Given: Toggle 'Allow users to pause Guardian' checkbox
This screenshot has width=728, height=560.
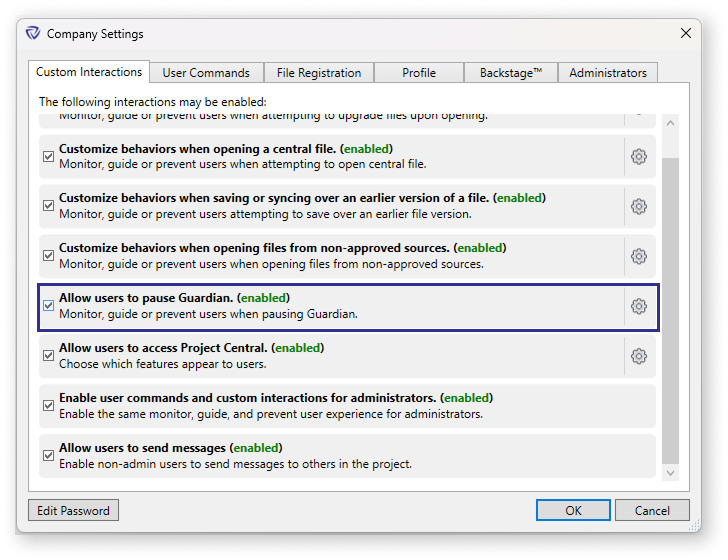Looking at the screenshot, I should (x=48, y=306).
